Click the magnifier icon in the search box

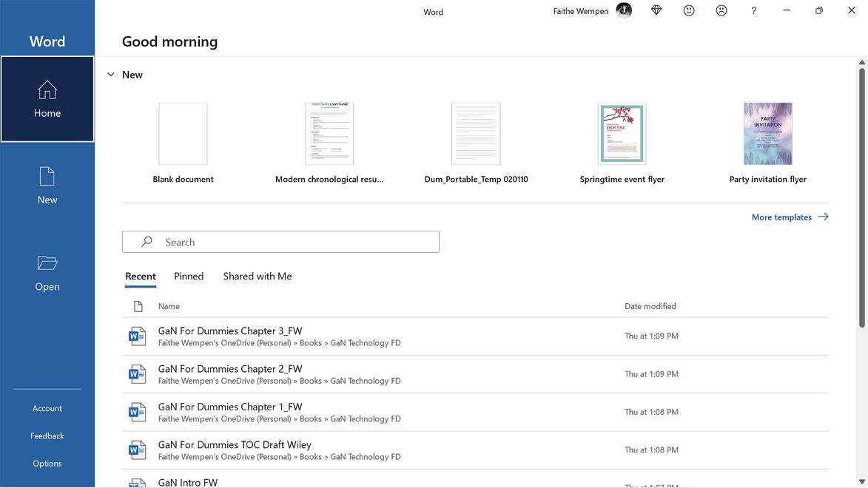pos(146,242)
